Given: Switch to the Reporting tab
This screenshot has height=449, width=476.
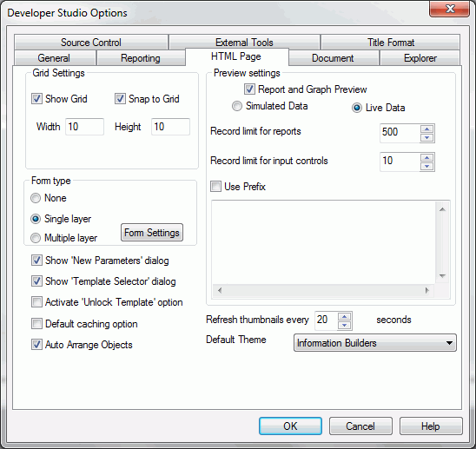Looking at the screenshot, I should [141, 57].
